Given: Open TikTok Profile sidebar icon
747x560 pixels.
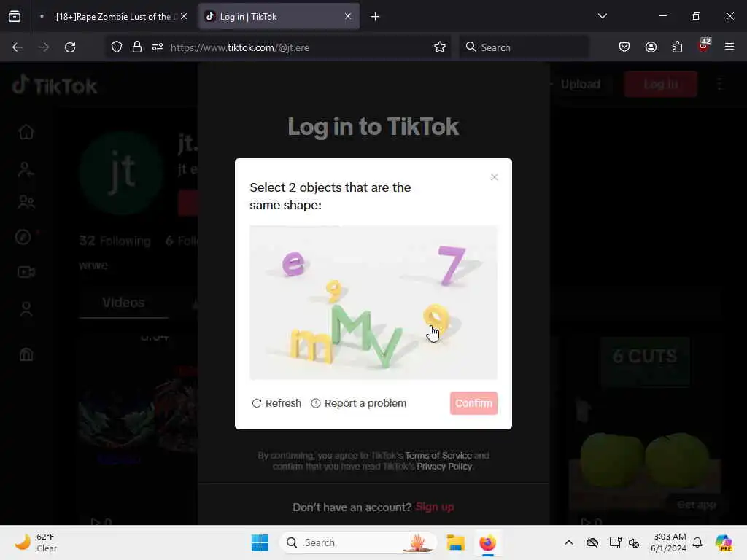Looking at the screenshot, I should point(26,309).
